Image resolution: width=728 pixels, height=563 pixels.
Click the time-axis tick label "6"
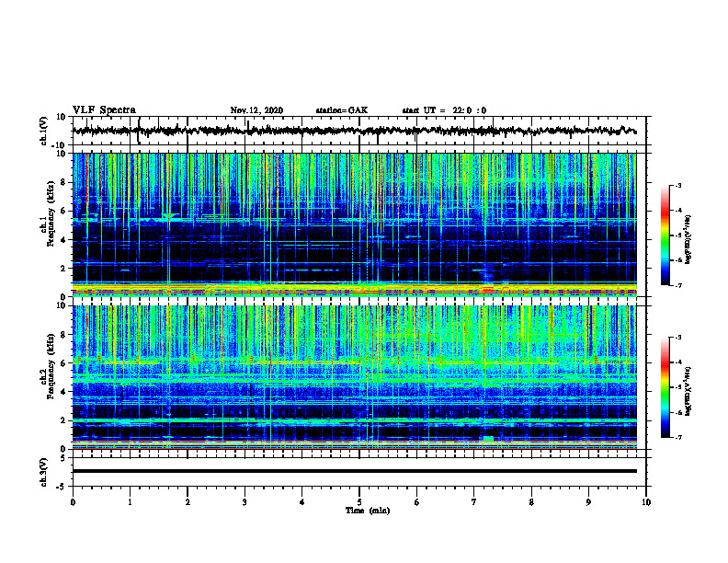(417, 502)
